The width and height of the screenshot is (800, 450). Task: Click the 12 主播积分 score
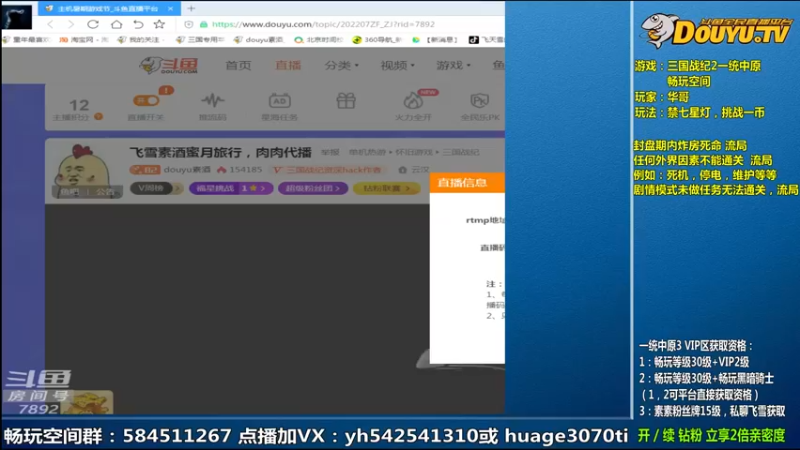[79, 105]
